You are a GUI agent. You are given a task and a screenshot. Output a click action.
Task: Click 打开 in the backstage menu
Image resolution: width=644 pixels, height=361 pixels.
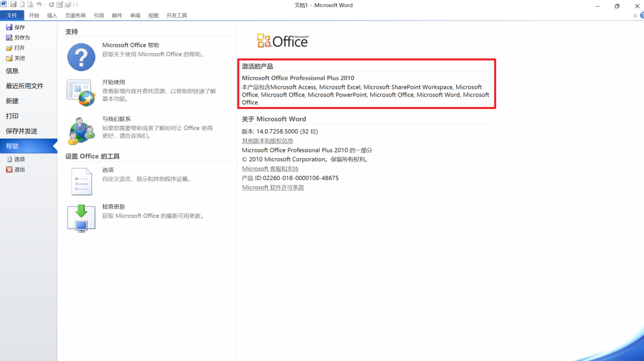pyautogui.click(x=15, y=48)
